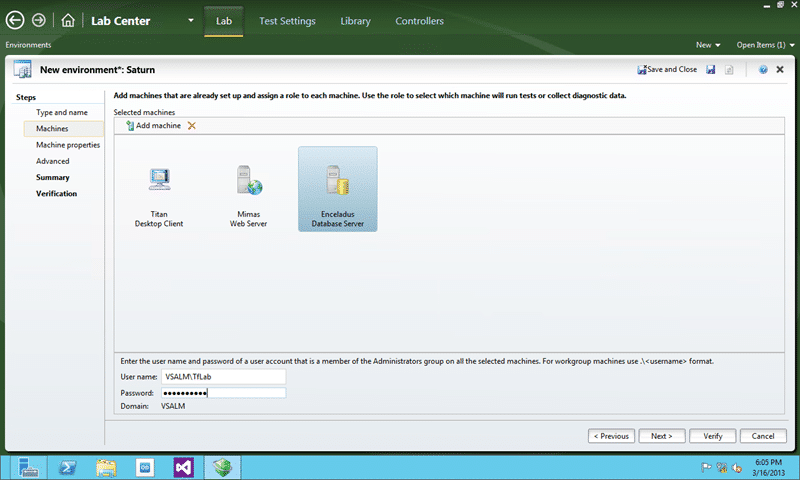Remove machine using the orange X icon
The height and width of the screenshot is (480, 800).
192,125
